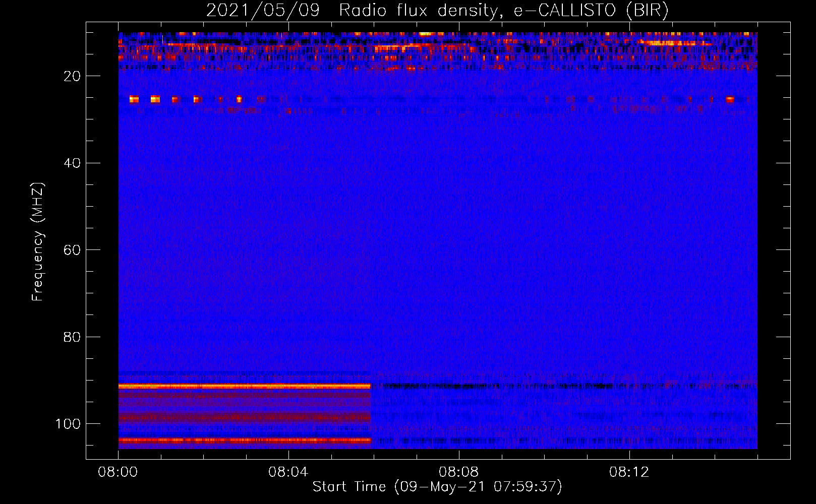Click the '08:00' time tick label
Screen dimensions: 816x504
(x=118, y=472)
